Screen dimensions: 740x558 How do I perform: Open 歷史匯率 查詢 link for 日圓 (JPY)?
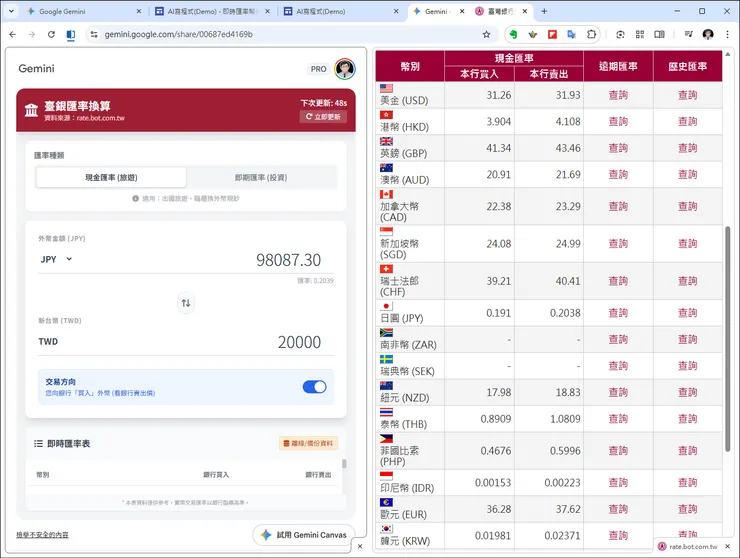tap(688, 313)
